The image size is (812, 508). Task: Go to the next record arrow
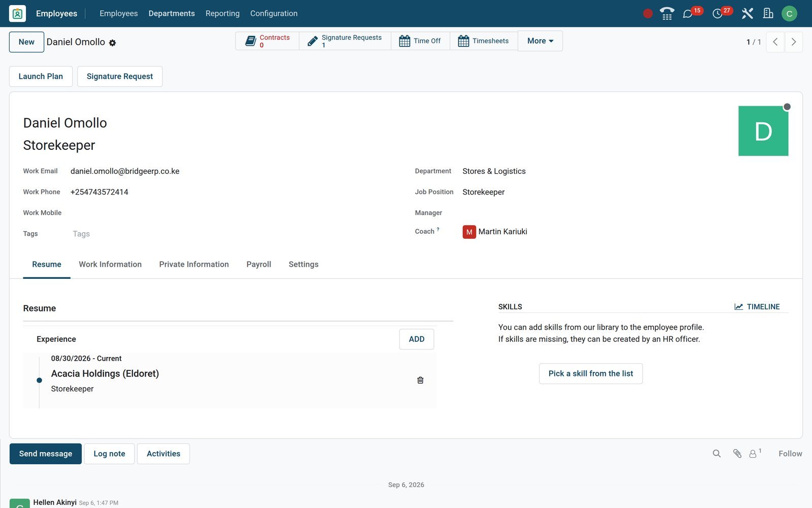(794, 42)
